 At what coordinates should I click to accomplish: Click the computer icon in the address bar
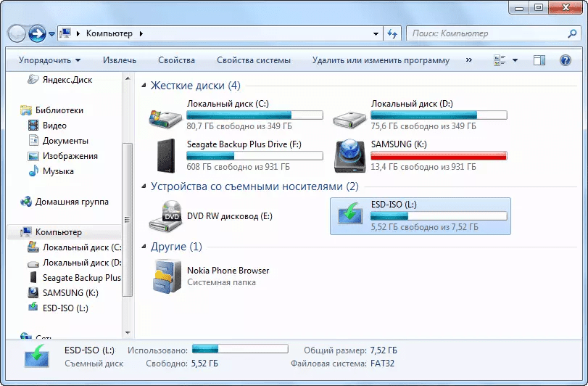pos(65,33)
